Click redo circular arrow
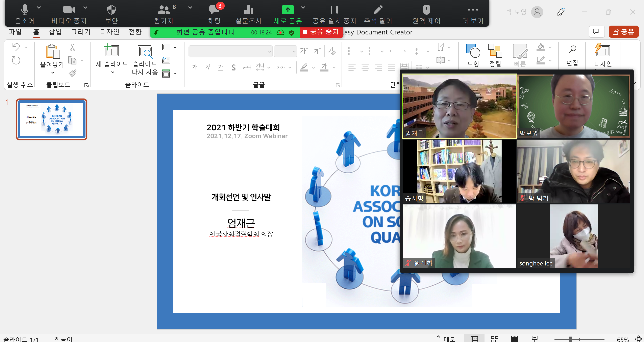 (16, 60)
